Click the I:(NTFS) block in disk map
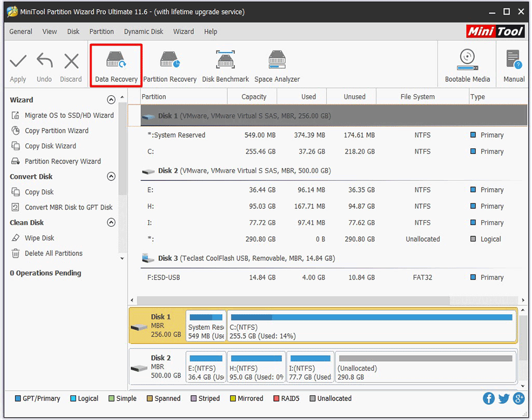 click(x=310, y=367)
